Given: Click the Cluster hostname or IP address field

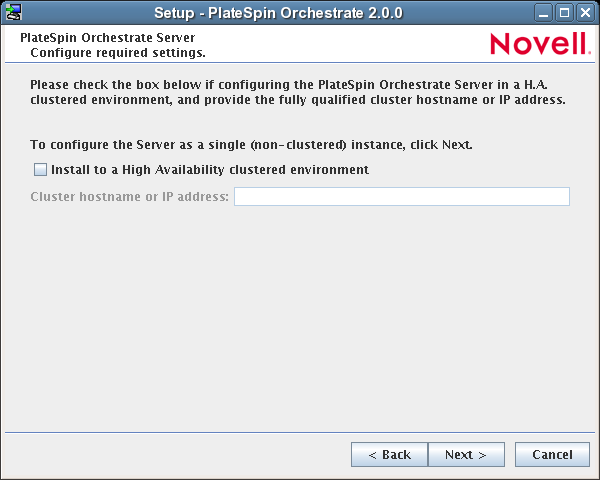Looking at the screenshot, I should [x=401, y=196].
